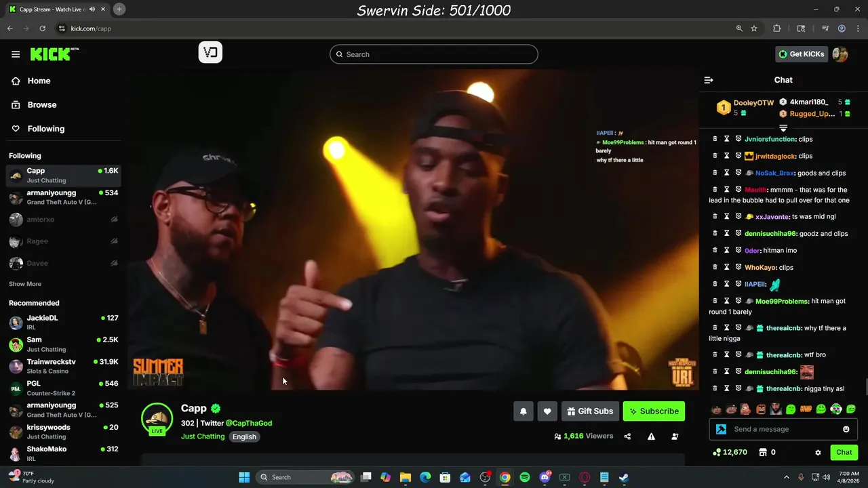Image resolution: width=868 pixels, height=488 pixels.
Task: Click the timeout hourglass on the Odor message
Action: coord(726,250)
